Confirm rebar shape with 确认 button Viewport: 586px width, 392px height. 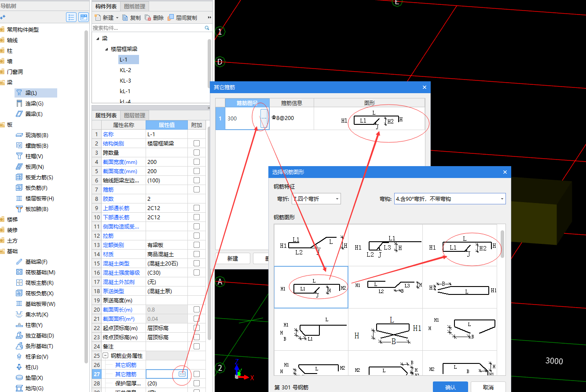click(x=450, y=387)
